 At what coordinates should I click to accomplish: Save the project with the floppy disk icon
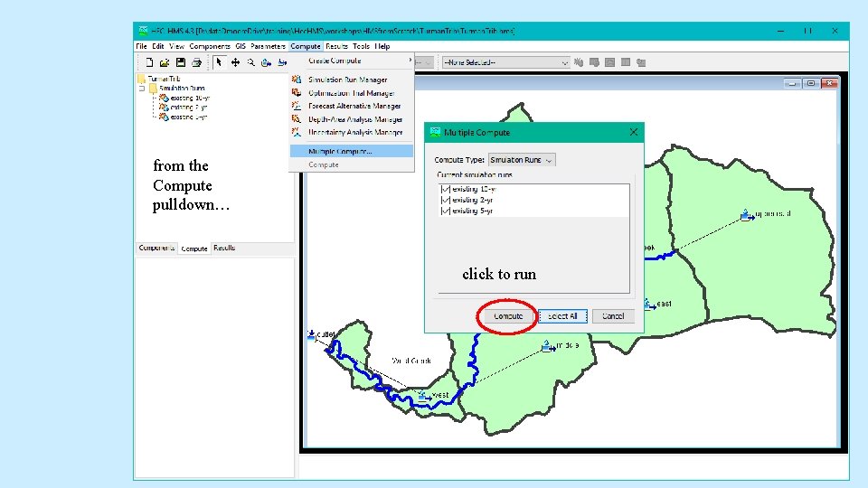click(x=181, y=62)
